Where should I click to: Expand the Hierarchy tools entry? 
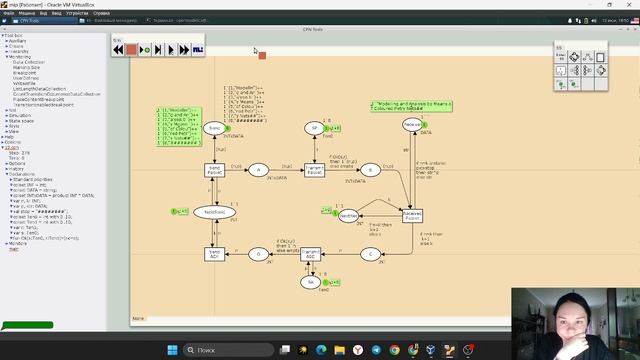pyautogui.click(x=7, y=51)
